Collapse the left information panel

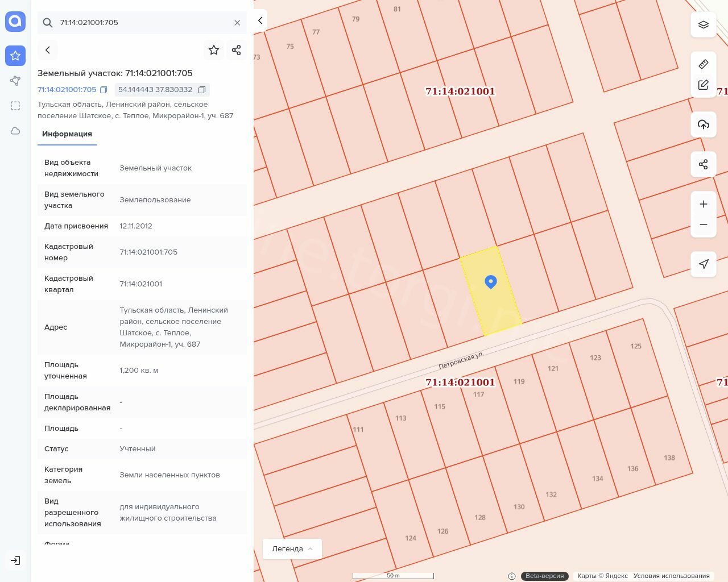point(260,20)
